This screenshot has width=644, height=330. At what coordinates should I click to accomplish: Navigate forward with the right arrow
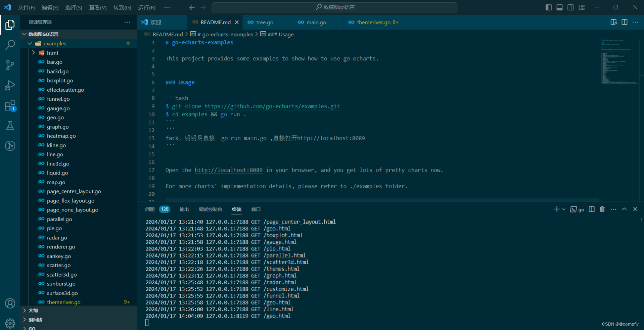click(x=203, y=7)
